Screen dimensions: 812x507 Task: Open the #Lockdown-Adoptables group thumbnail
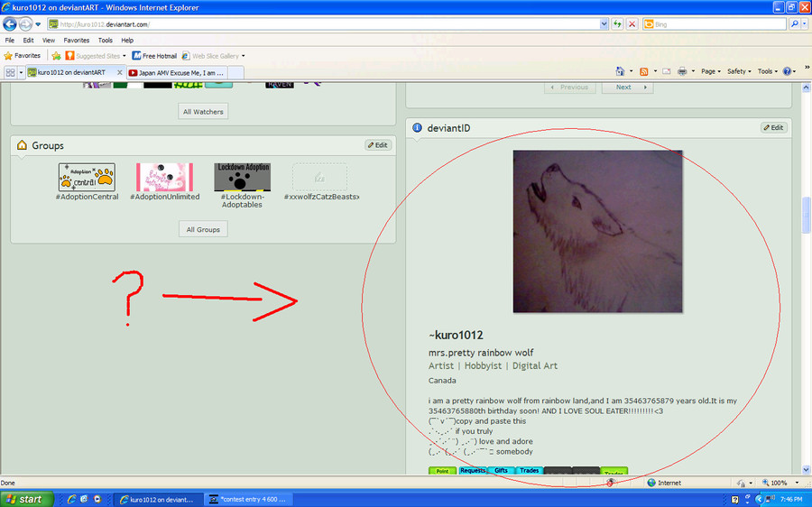(x=243, y=177)
